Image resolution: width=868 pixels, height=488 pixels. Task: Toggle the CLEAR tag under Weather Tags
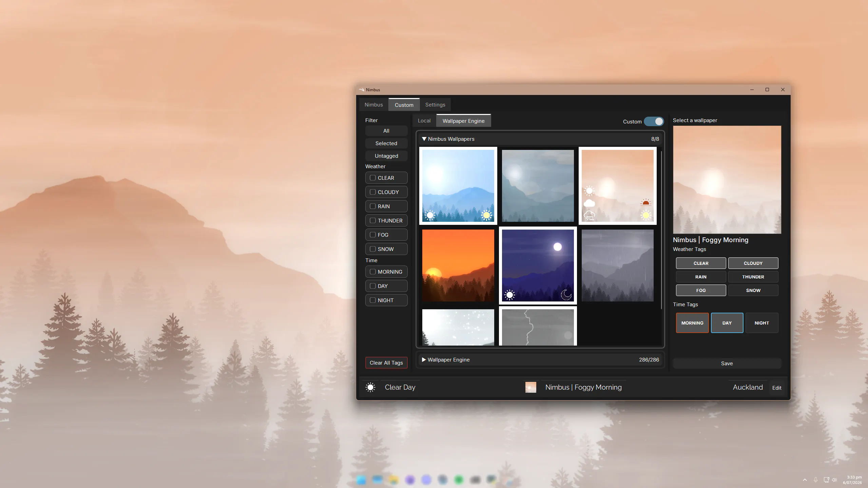click(x=701, y=263)
